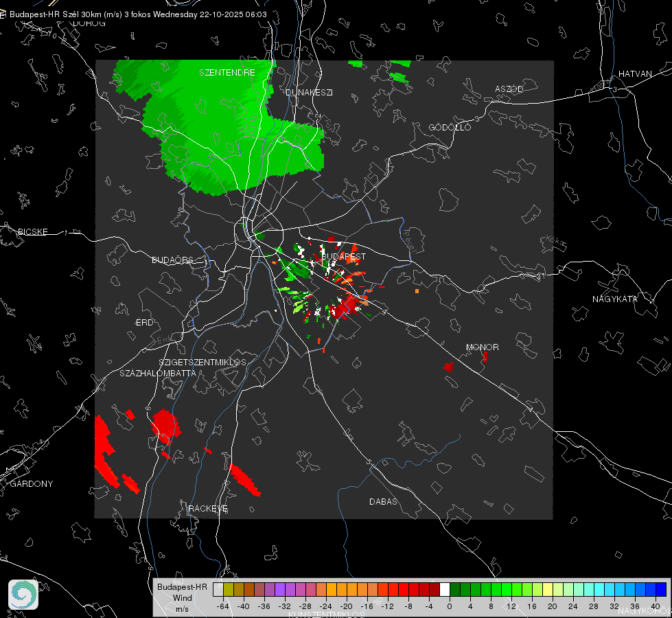Click the NAGYKÁTA label
The width and height of the screenshot is (672, 618).
click(615, 299)
